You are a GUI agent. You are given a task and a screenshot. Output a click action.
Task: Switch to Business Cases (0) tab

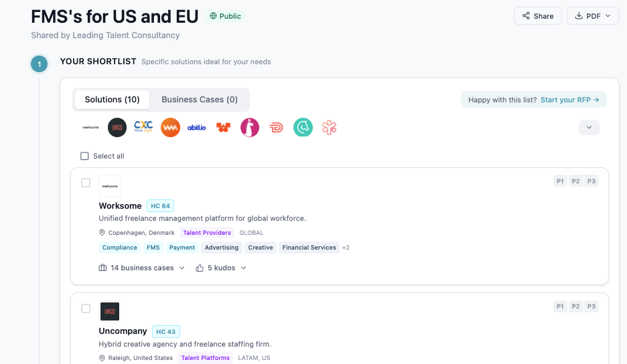200,100
